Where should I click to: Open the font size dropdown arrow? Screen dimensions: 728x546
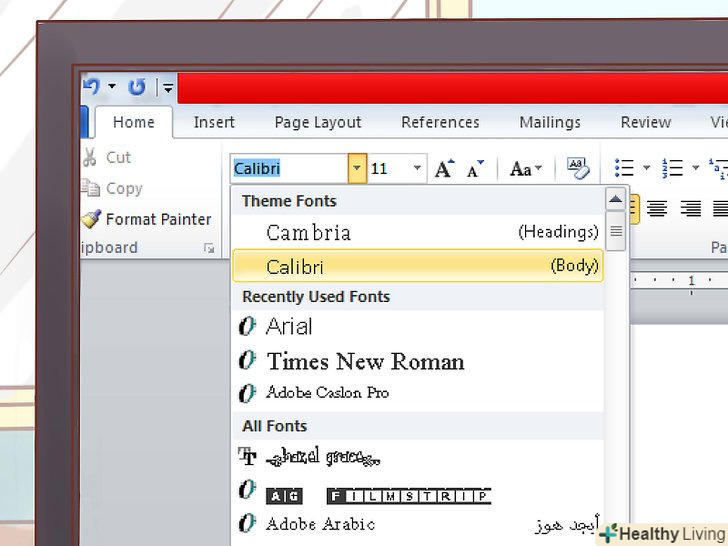pos(417,168)
